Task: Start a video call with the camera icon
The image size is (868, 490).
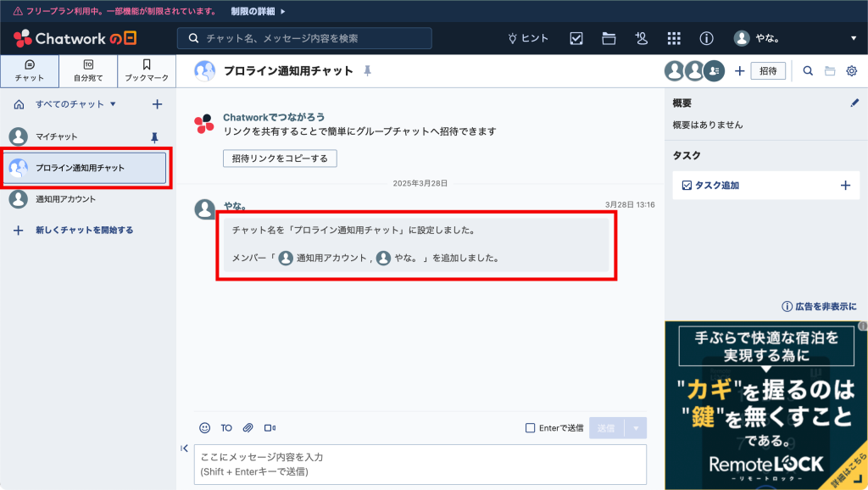Action: (268, 428)
